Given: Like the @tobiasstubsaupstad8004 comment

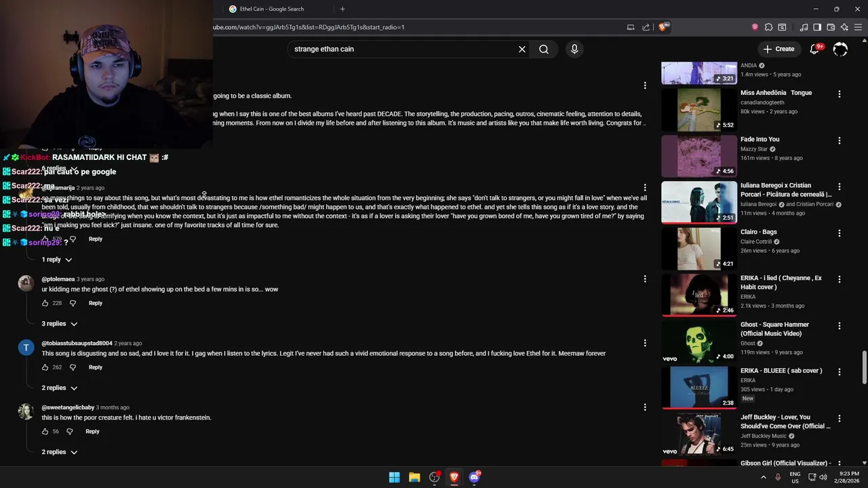Looking at the screenshot, I should click(45, 367).
